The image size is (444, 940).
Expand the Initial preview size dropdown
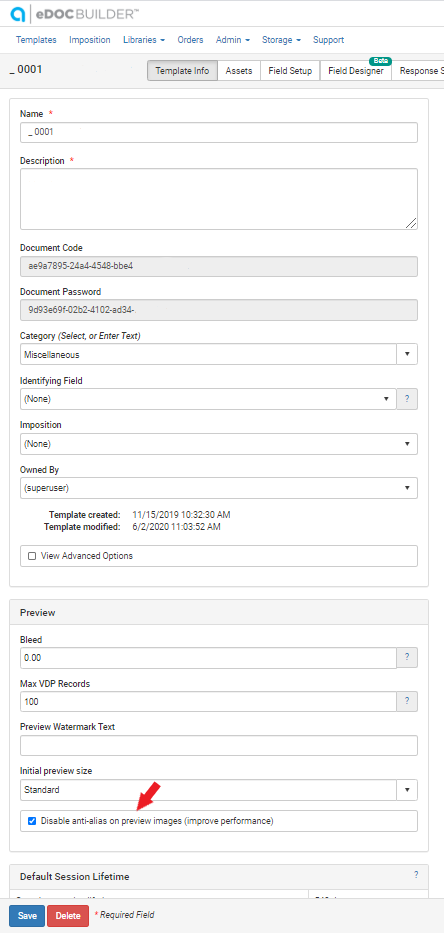tap(407, 790)
